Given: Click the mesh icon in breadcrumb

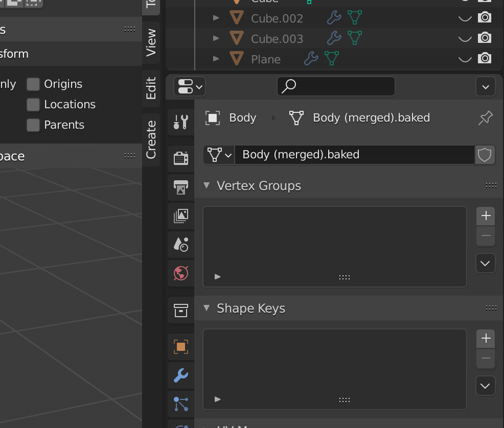Looking at the screenshot, I should coord(296,118).
